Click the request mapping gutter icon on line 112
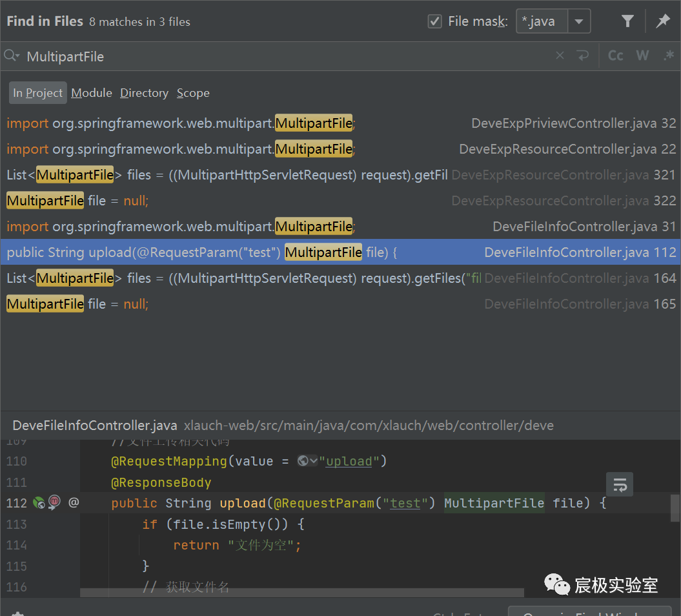This screenshot has height=616, width=681. point(55,502)
